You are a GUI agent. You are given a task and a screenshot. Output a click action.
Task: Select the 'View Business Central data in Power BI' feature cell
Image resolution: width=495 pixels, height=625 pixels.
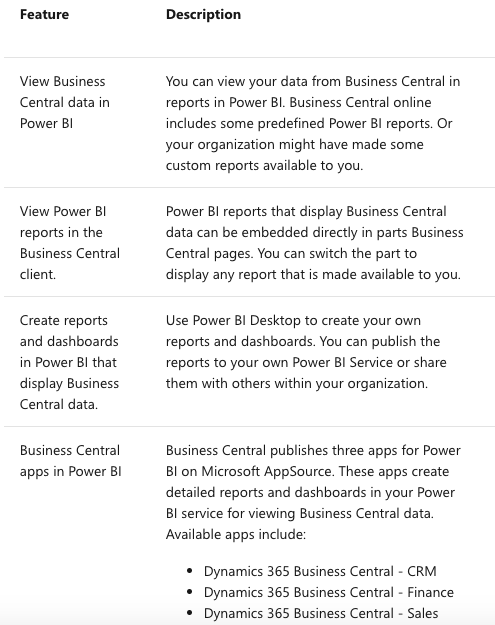click(65, 102)
